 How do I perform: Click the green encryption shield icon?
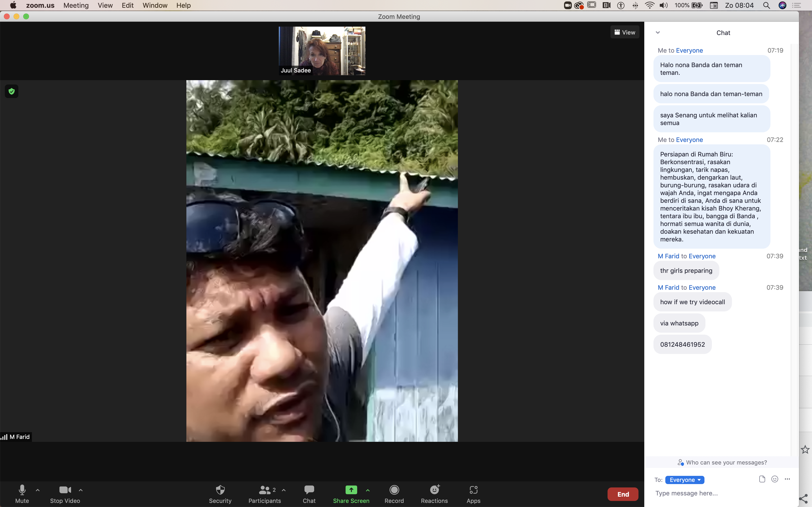tap(12, 91)
